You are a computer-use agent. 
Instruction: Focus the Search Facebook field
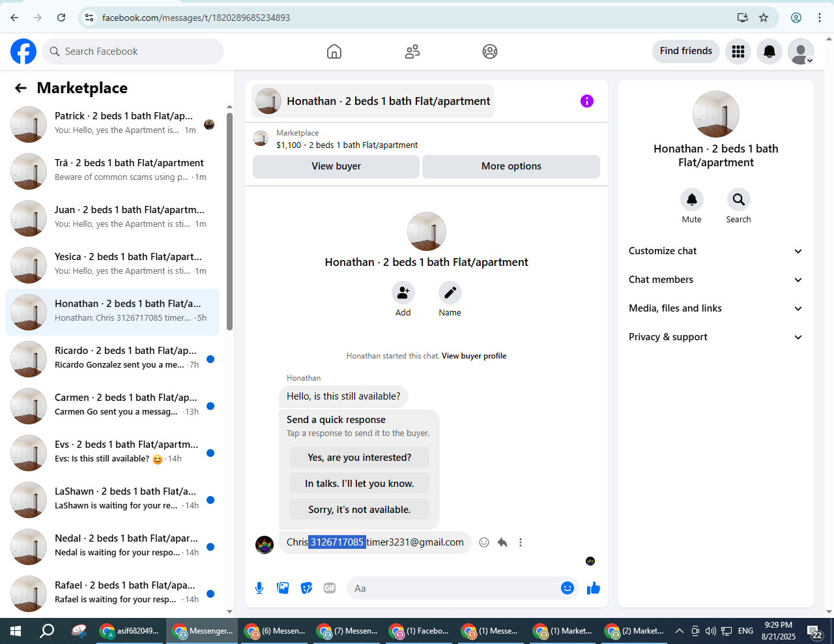133,51
